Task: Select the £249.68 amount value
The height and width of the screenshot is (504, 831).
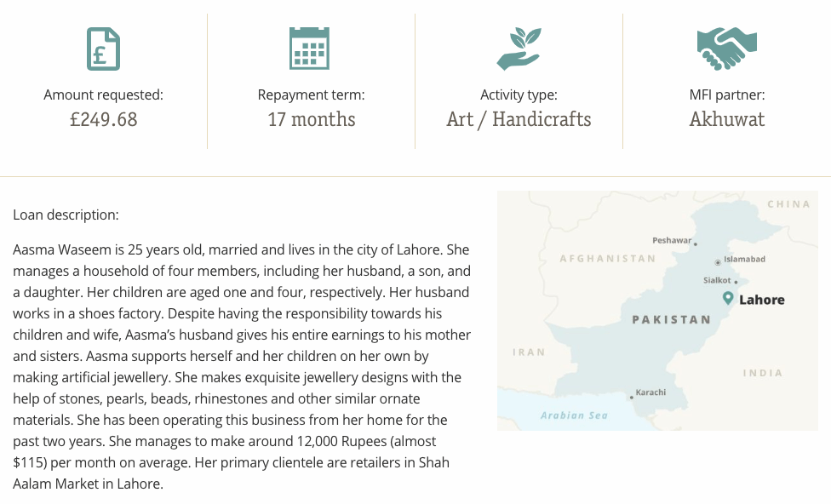Action: click(x=103, y=119)
